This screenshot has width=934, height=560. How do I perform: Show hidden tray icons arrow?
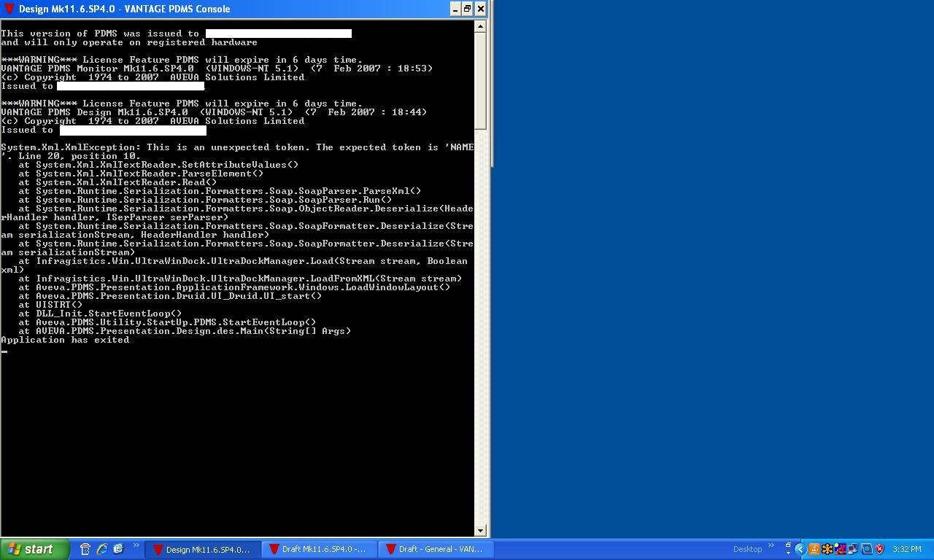(800, 549)
